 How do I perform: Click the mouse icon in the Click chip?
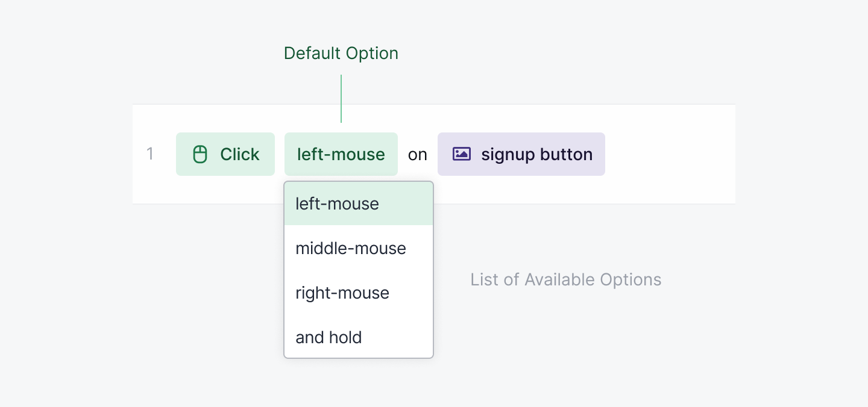click(x=200, y=155)
